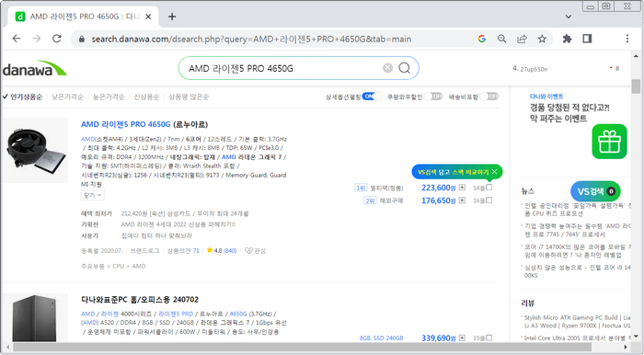Click the 176,650원 price link

click(439, 200)
